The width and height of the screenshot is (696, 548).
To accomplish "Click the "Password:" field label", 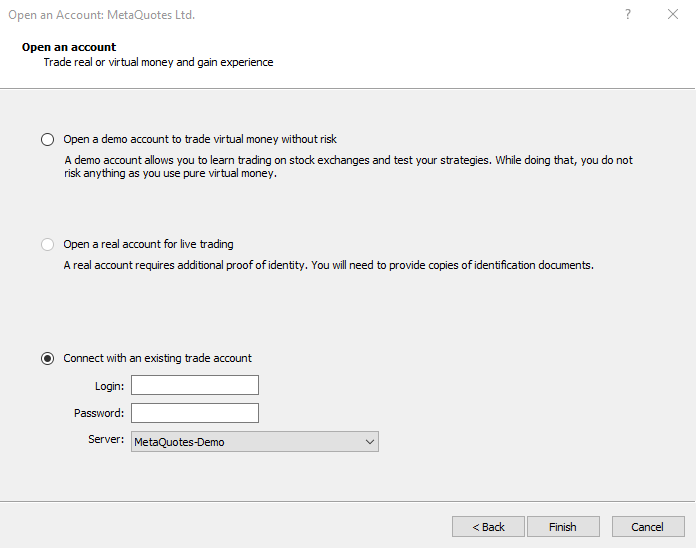I will point(99,413).
